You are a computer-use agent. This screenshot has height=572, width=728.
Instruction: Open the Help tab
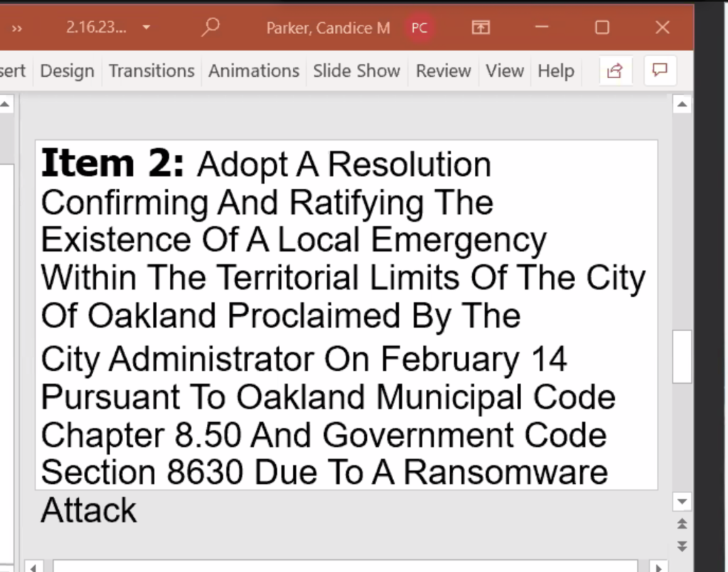(x=556, y=71)
